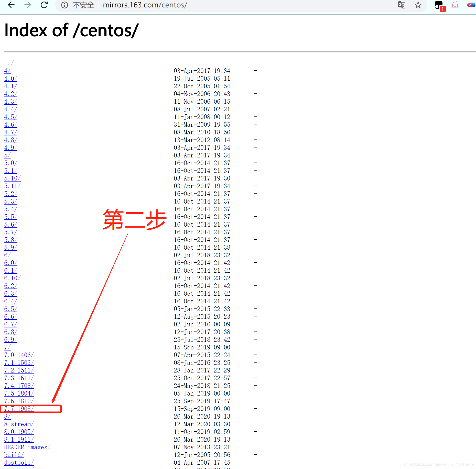Viewport: 476px width, 469px height.
Task: Open the 4.9/ directory
Action: pyautogui.click(x=11, y=147)
